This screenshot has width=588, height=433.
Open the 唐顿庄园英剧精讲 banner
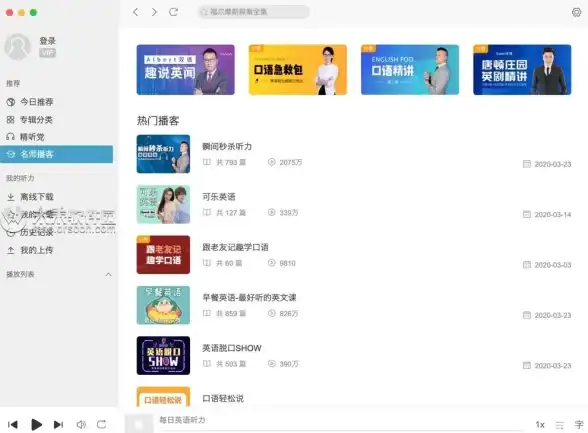[522, 70]
